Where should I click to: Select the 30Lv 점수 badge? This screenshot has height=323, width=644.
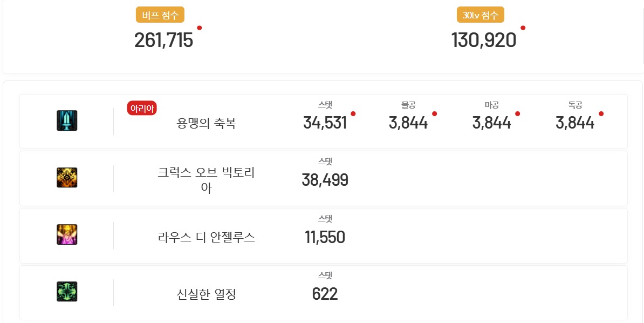tap(481, 16)
